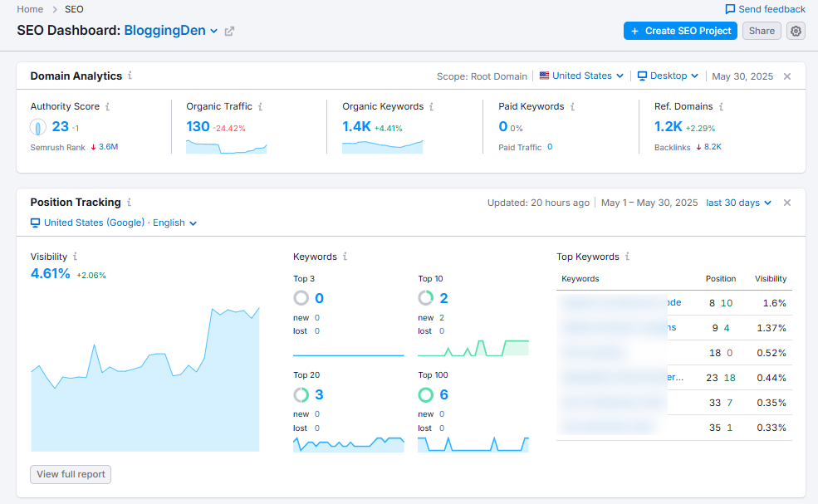Open BloggingDen via the external link icon
The width and height of the screenshot is (818, 504).
pyautogui.click(x=228, y=30)
